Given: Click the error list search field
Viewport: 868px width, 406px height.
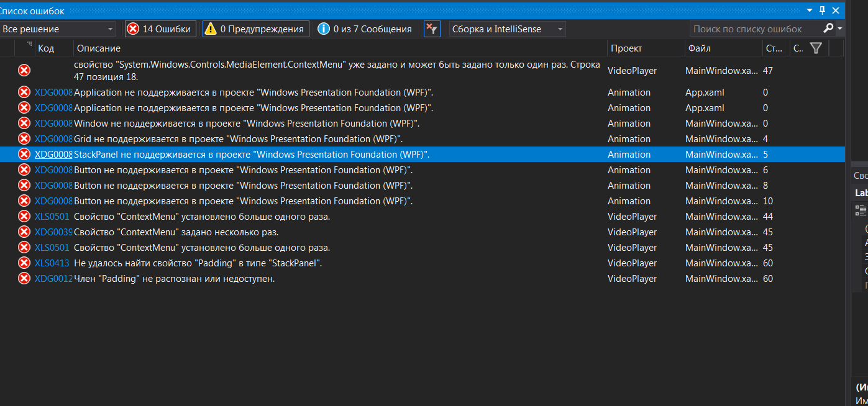Looking at the screenshot, I should (754, 29).
